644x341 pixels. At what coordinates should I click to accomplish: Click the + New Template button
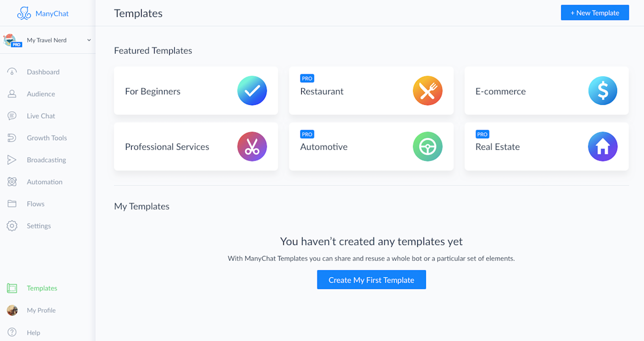[x=595, y=13]
